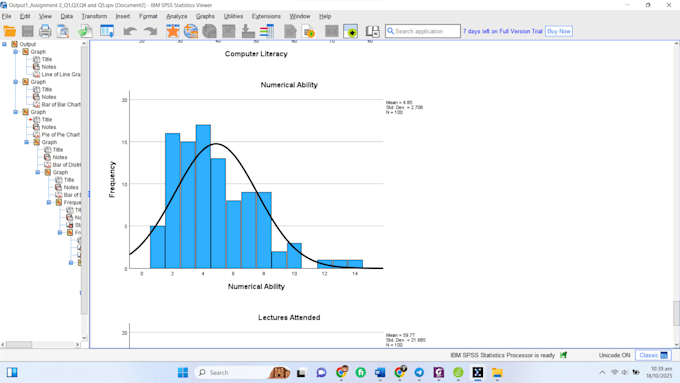The image size is (680, 383).
Task: Click the Search application field
Action: click(423, 31)
